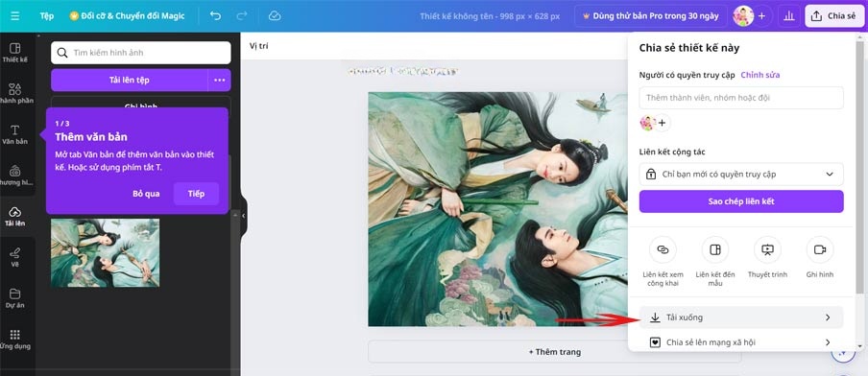Choose Liên kết xem công khai icon
Image resolution: width=868 pixels, height=376 pixels.
pyautogui.click(x=663, y=249)
